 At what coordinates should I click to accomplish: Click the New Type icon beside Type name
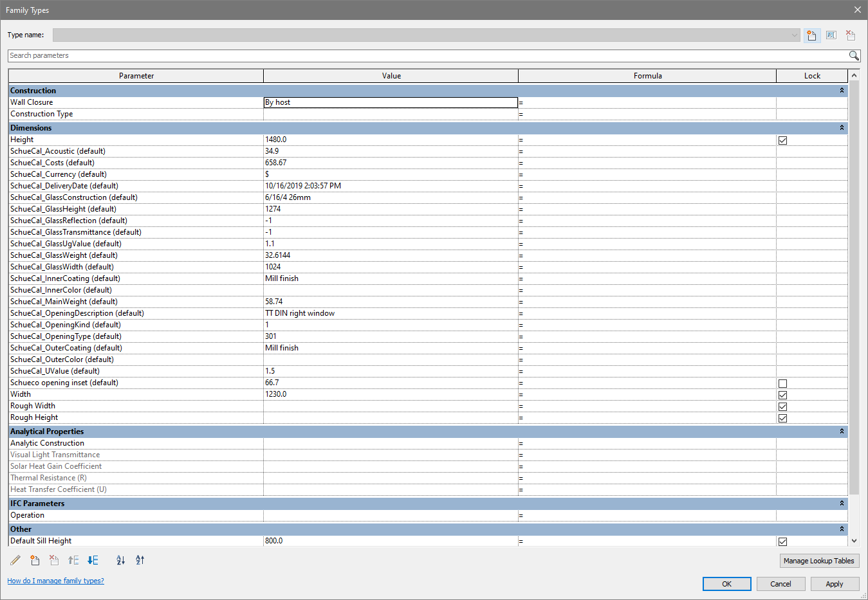coord(811,35)
